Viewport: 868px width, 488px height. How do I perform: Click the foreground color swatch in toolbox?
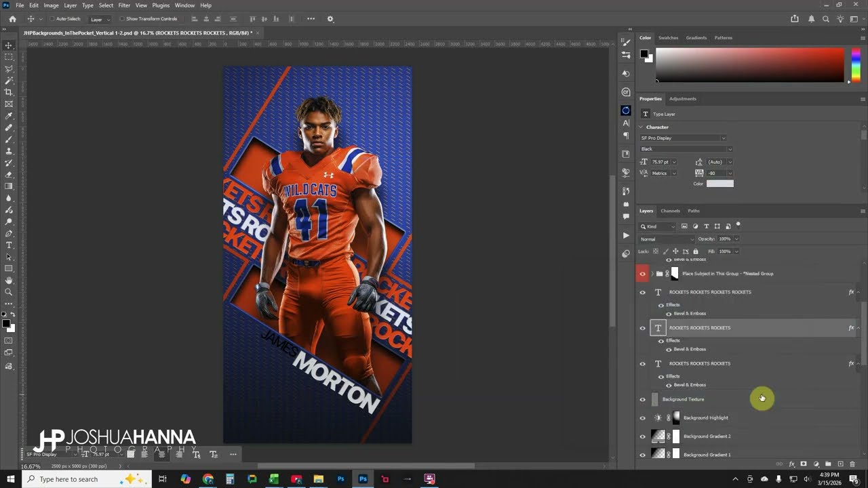[x=7, y=324]
